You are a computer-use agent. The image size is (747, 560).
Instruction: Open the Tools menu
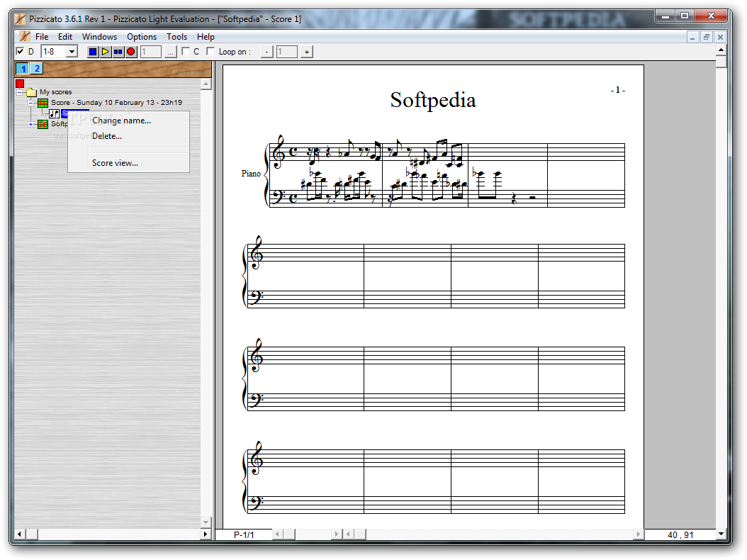(x=176, y=37)
